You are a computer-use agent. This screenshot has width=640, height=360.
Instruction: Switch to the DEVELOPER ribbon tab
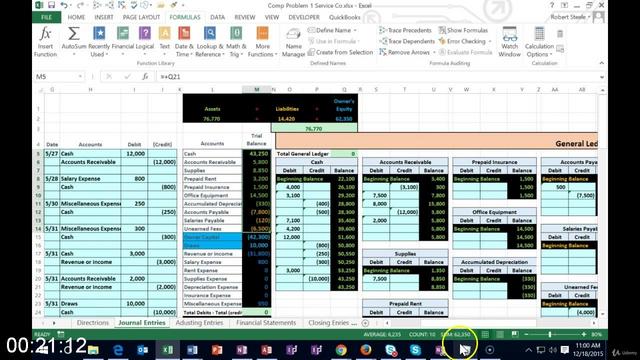(304, 17)
